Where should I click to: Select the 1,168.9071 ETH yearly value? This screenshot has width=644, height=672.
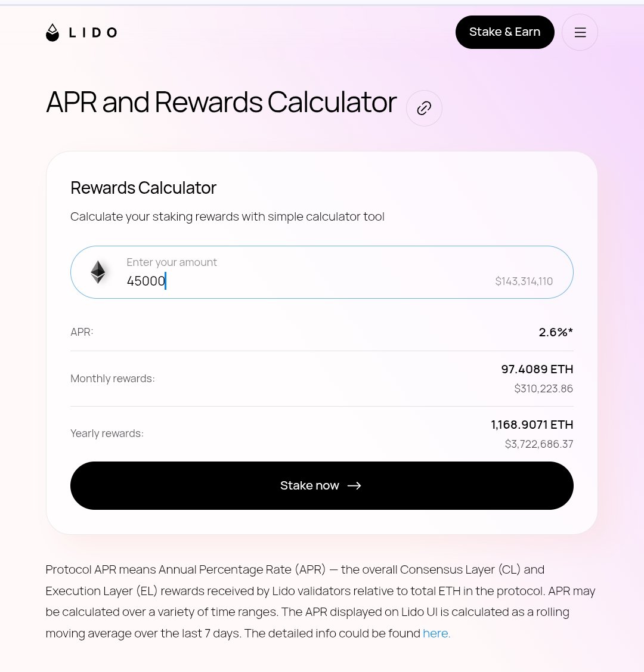532,425
